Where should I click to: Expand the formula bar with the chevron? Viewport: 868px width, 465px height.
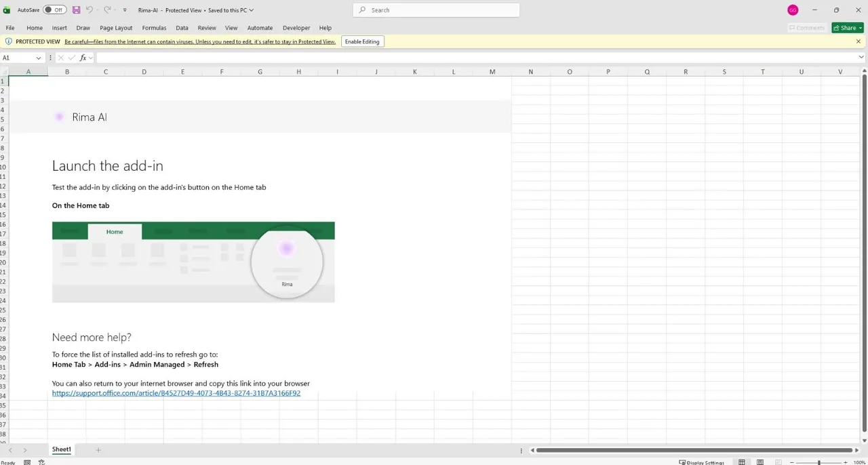861,58
